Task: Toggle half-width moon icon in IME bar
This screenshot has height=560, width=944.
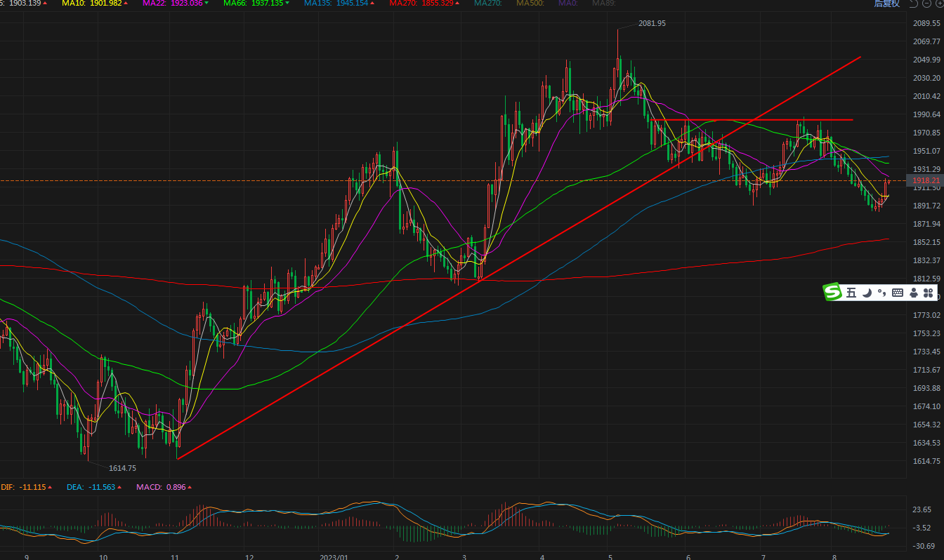Action: click(867, 293)
